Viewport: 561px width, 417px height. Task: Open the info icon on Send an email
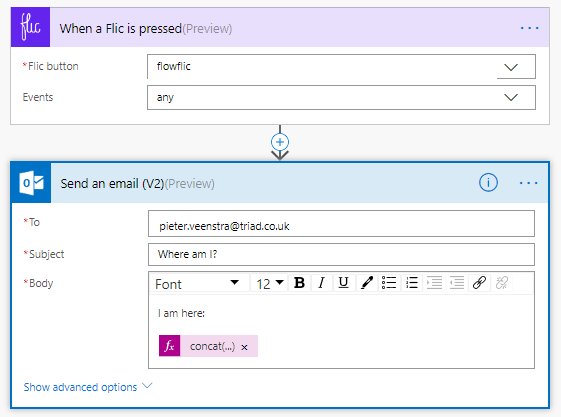click(x=488, y=183)
